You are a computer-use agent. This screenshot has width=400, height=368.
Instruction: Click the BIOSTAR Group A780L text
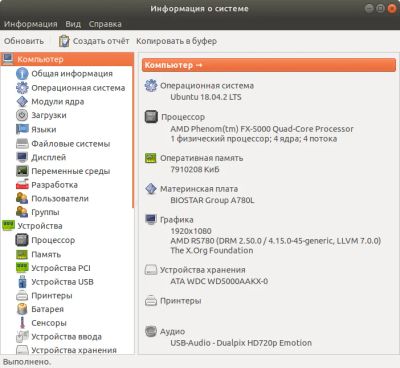pos(212,200)
